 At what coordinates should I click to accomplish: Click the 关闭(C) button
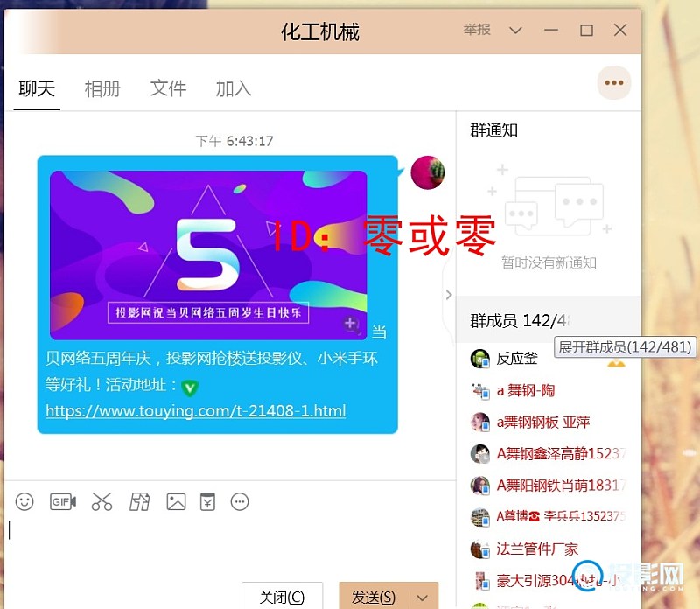[282, 597]
